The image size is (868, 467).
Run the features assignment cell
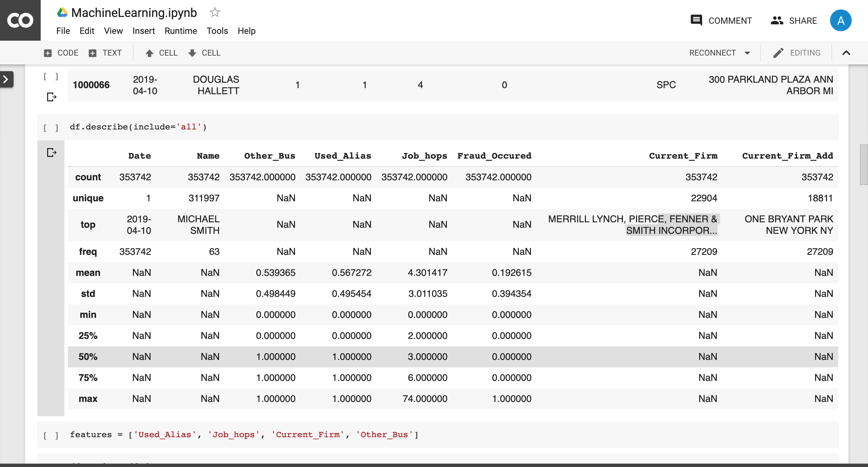[x=51, y=435]
